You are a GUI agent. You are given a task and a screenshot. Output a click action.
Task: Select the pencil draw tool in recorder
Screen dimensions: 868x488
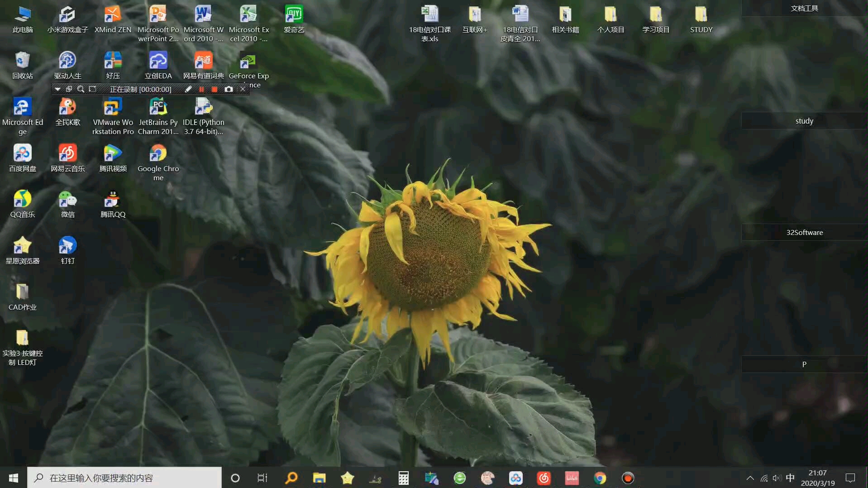[x=188, y=89]
